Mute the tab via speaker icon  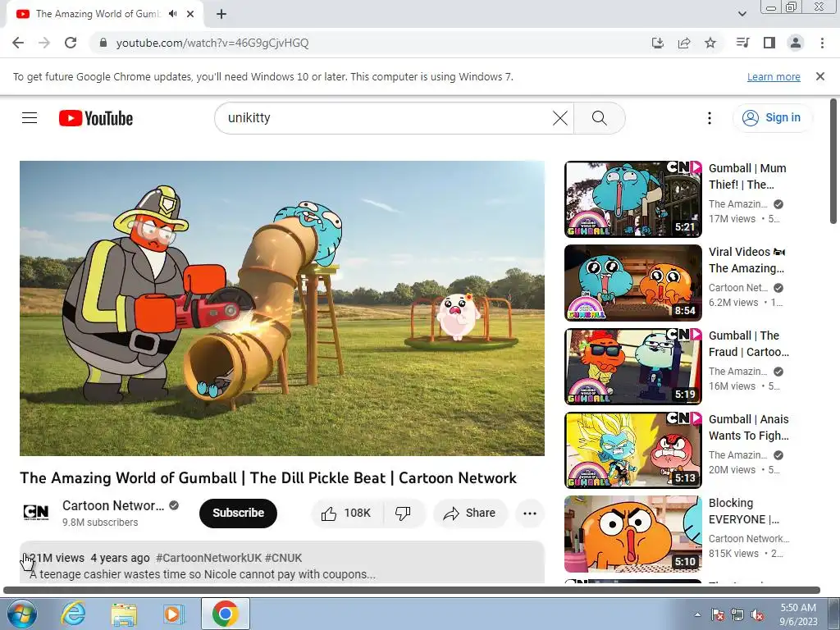(x=172, y=14)
